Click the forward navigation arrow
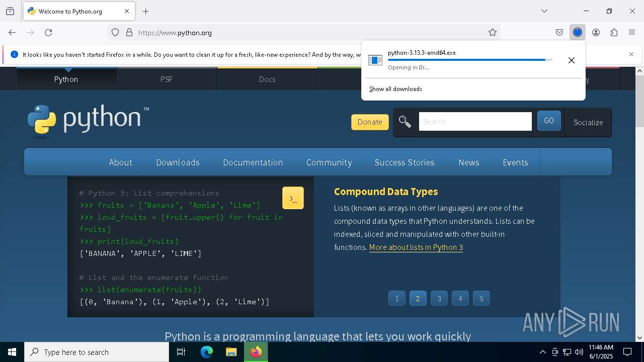 (30, 33)
